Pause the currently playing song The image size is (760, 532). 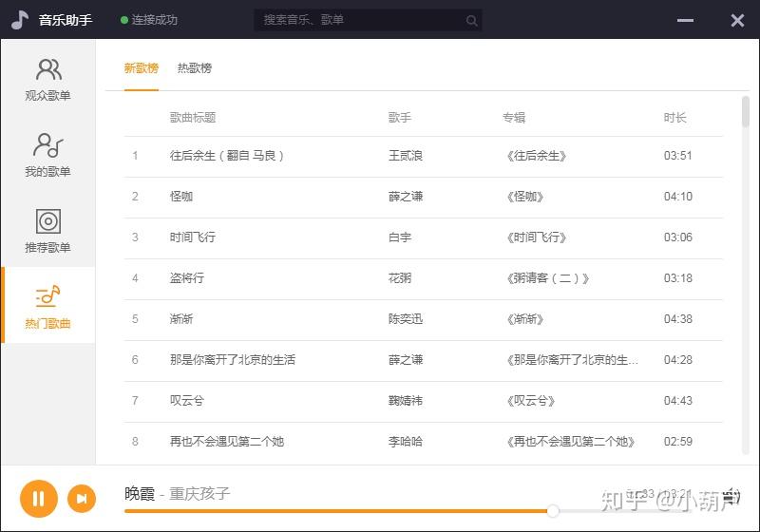(39, 498)
